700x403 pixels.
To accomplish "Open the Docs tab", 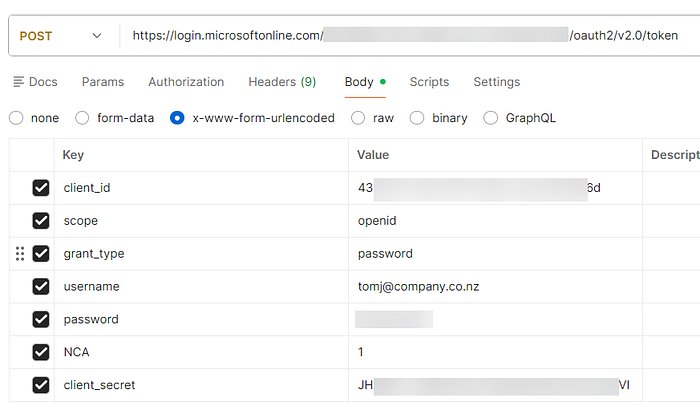I will pyautogui.click(x=35, y=82).
